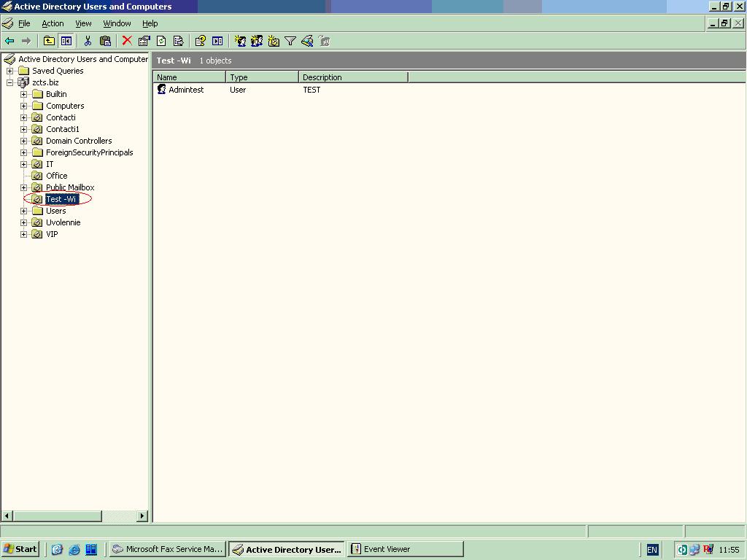
Task: Select the Test -Wi tree item
Action: point(61,199)
